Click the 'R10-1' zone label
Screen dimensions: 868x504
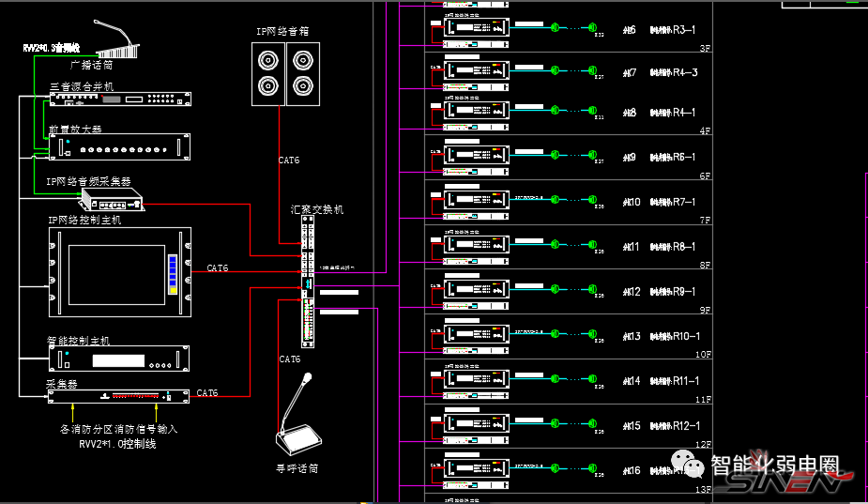(687, 336)
